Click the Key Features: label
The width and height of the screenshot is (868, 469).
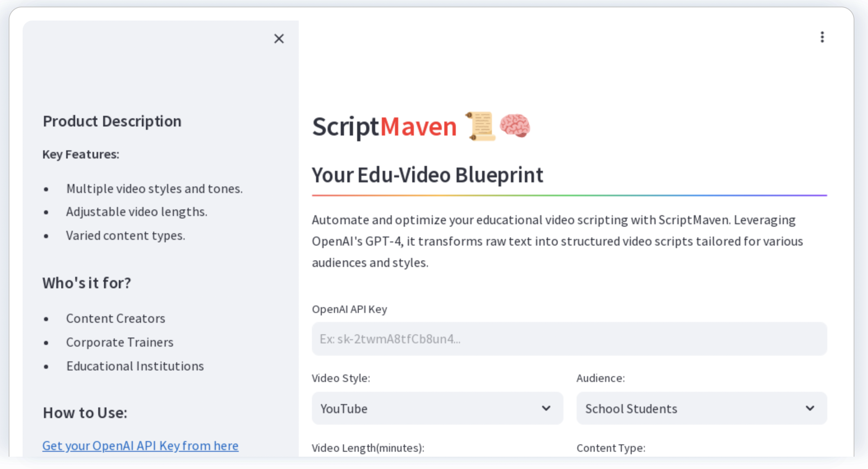pyautogui.click(x=81, y=154)
